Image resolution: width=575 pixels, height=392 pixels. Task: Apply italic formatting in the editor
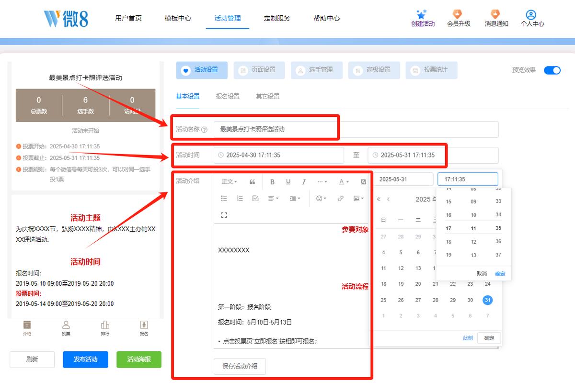tap(304, 182)
